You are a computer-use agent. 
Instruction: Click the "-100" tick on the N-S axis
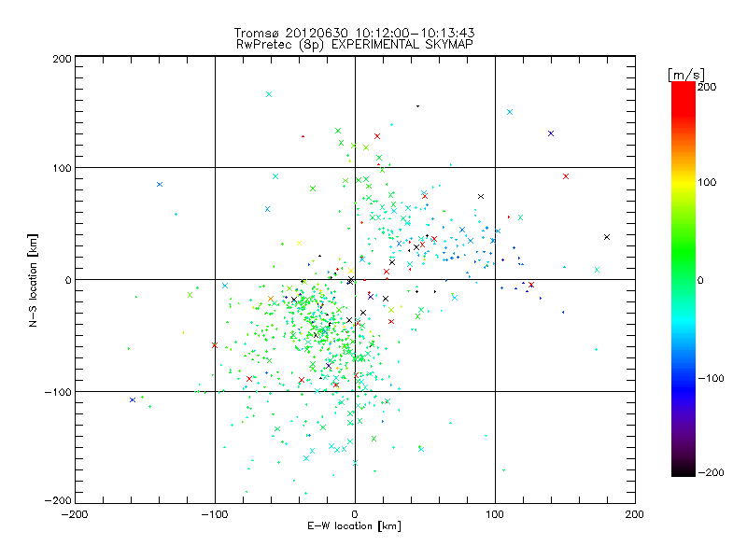(58, 392)
